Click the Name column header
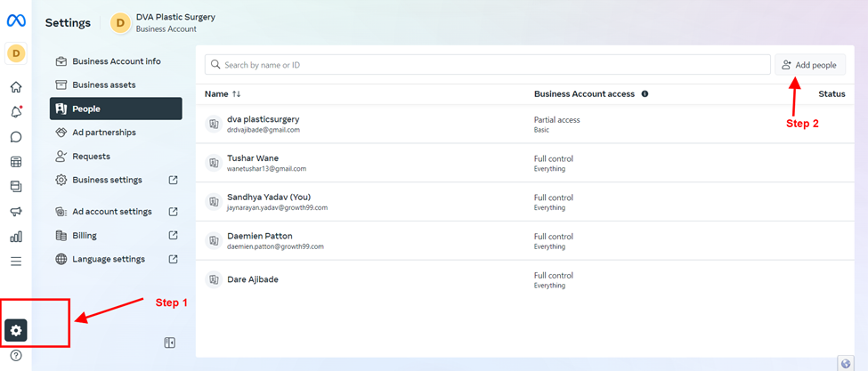Viewport: 868px width, 371px height. (216, 94)
